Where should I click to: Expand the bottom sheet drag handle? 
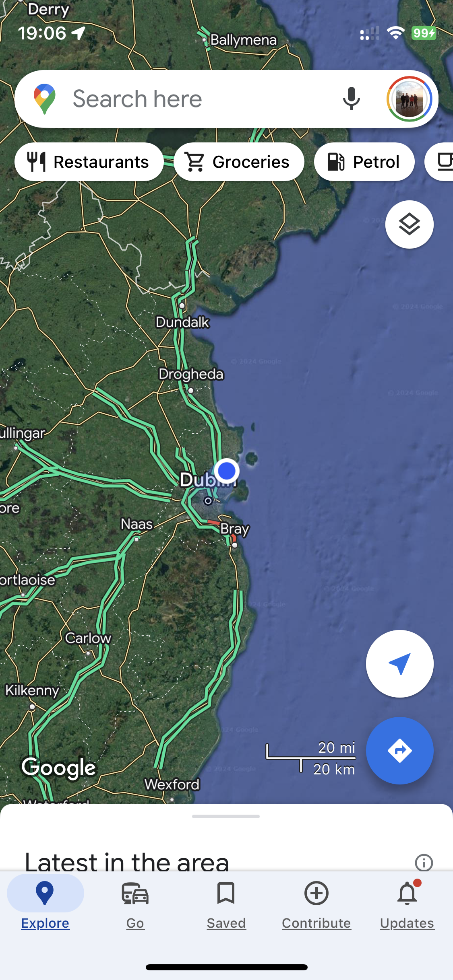(x=226, y=816)
